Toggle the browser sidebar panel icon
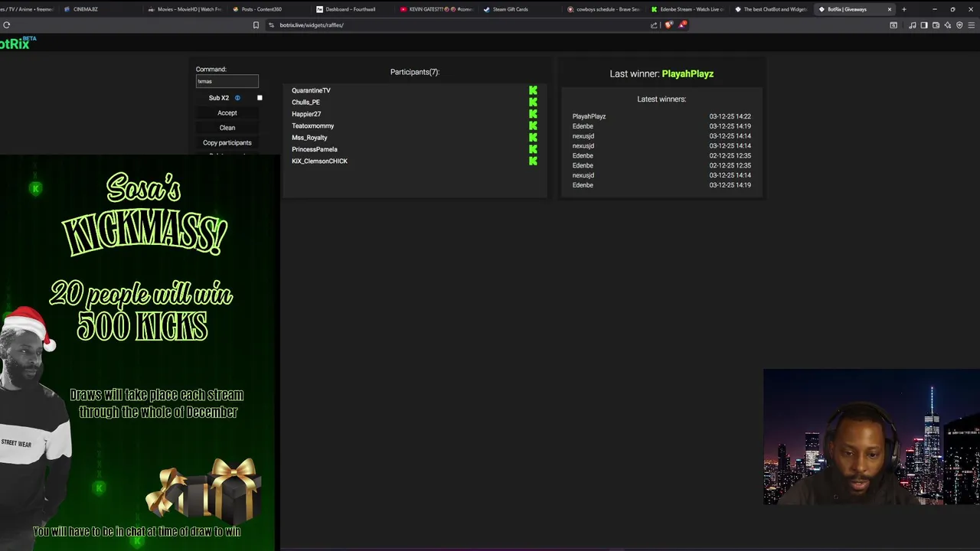Image resolution: width=980 pixels, height=551 pixels. pyautogui.click(x=924, y=25)
